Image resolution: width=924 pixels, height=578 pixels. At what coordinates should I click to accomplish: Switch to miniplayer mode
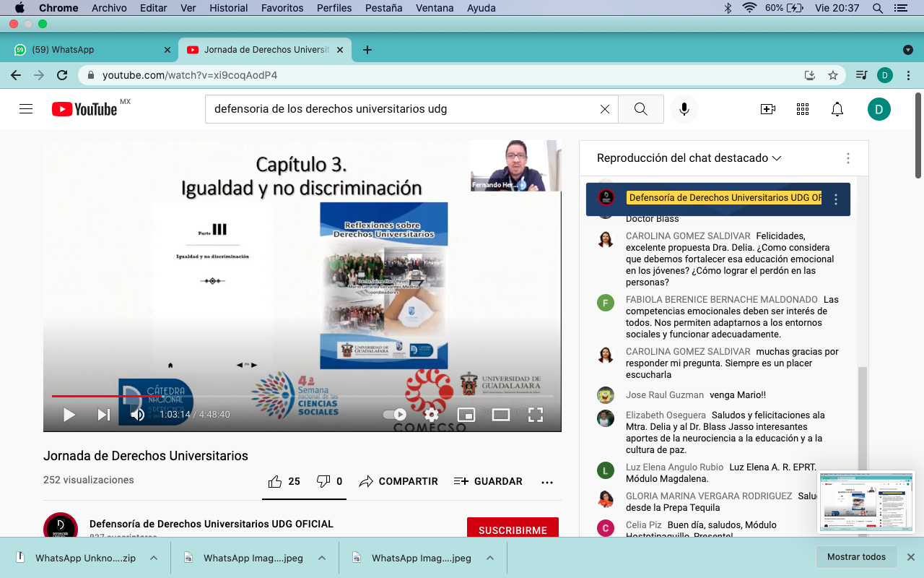coord(466,415)
